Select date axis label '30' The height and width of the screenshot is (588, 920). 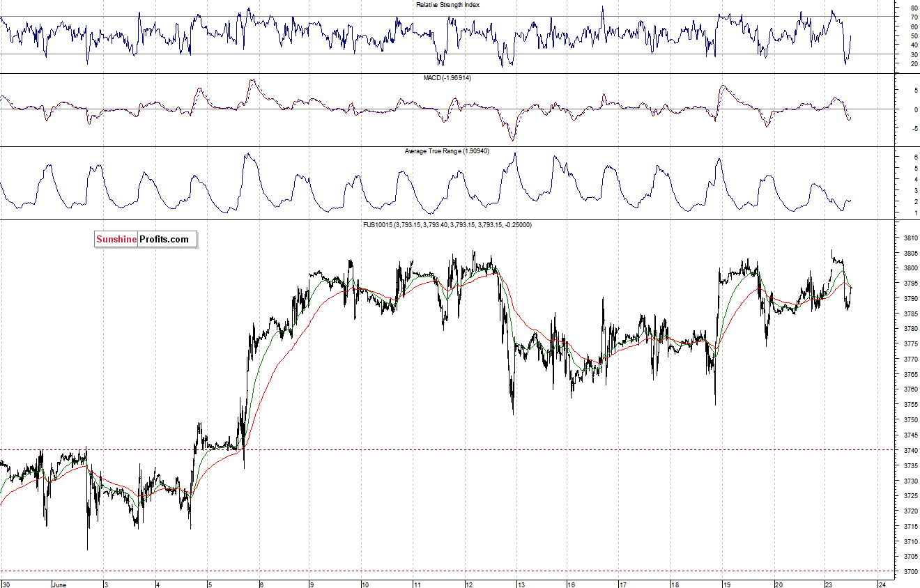pos(6,585)
